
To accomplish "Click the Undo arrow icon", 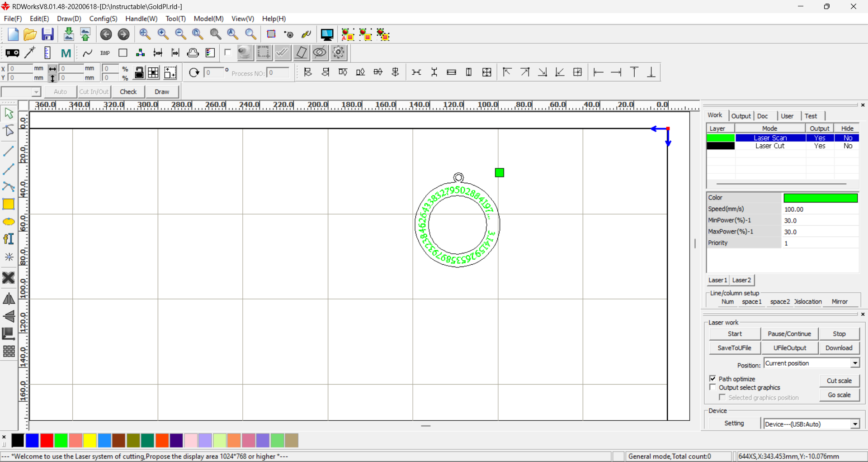I will pos(106,34).
